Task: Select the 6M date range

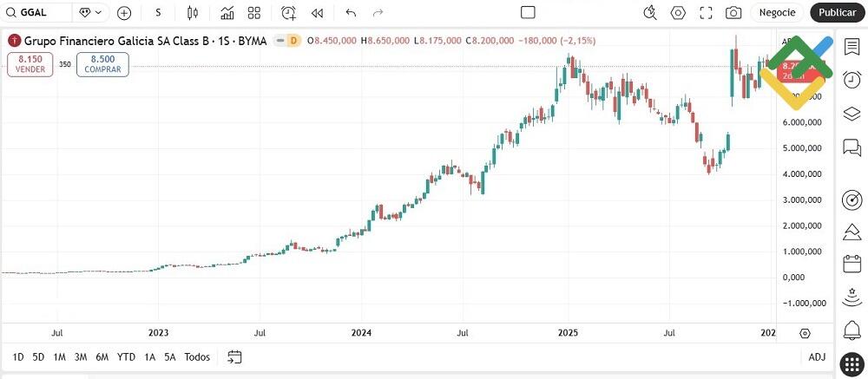Action: [102, 356]
